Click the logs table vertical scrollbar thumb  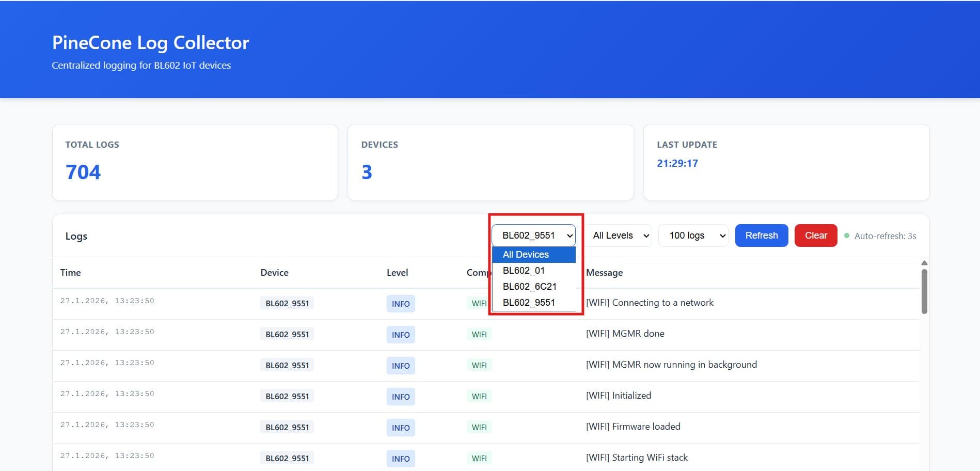(924, 291)
